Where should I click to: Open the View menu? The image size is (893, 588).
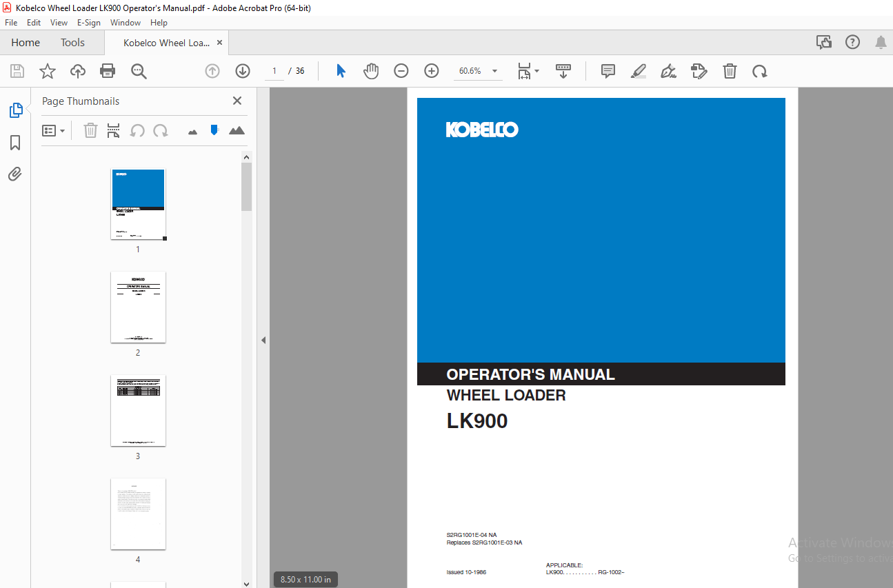[x=59, y=23]
